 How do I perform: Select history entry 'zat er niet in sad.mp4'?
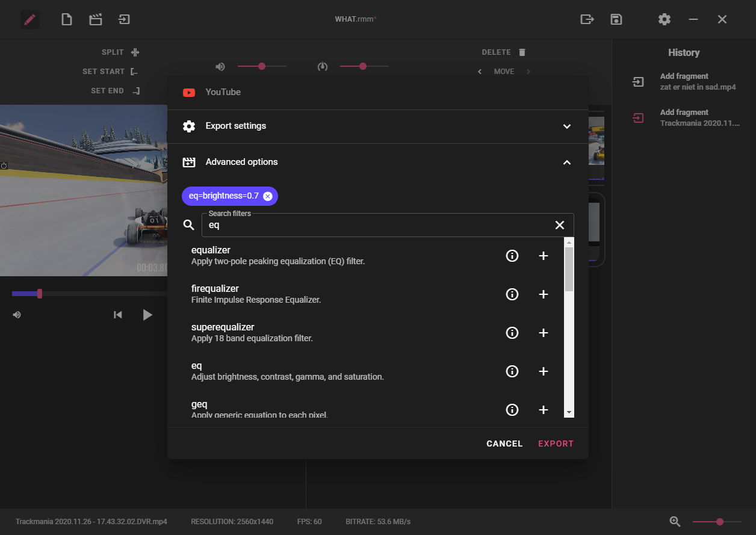click(x=684, y=82)
